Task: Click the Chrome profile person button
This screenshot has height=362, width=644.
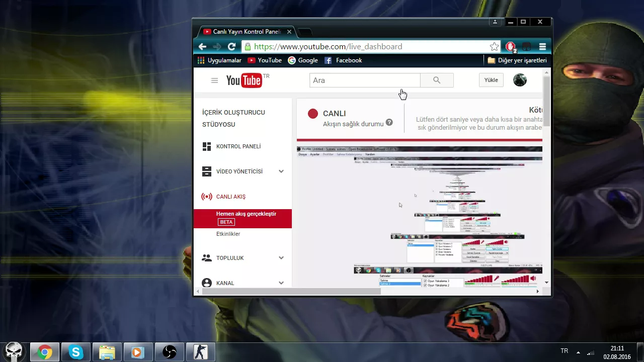Action: point(495,22)
